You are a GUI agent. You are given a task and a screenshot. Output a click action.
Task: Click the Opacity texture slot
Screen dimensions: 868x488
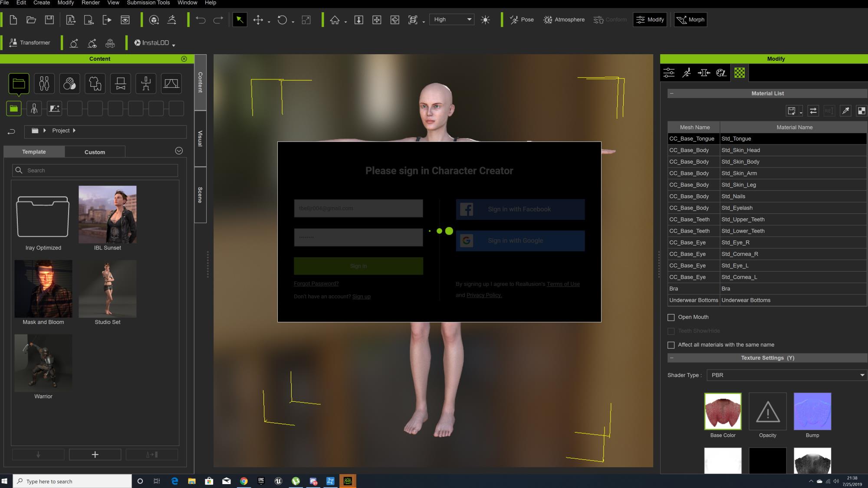coord(767,411)
